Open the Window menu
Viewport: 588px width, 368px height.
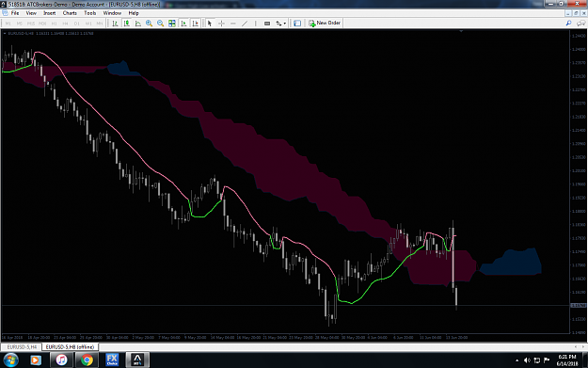(112, 13)
